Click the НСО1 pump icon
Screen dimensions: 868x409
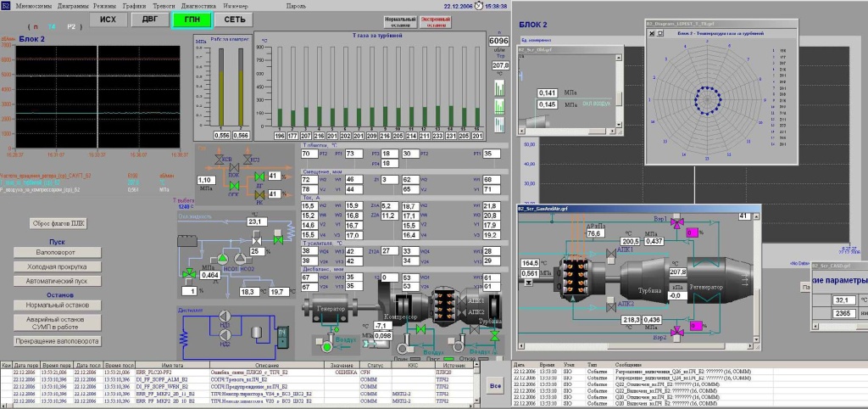(221, 260)
